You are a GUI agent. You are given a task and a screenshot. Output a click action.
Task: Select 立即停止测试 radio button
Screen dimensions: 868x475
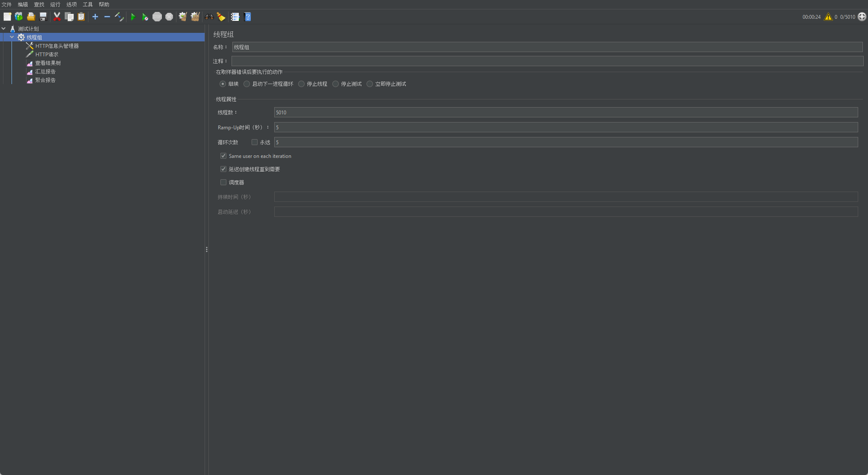(x=370, y=84)
